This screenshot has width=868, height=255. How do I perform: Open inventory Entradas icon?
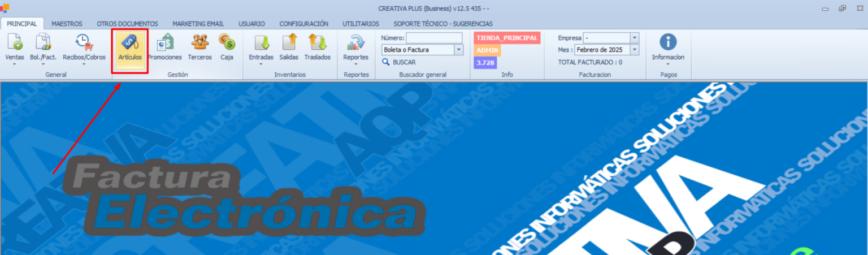pos(261,42)
